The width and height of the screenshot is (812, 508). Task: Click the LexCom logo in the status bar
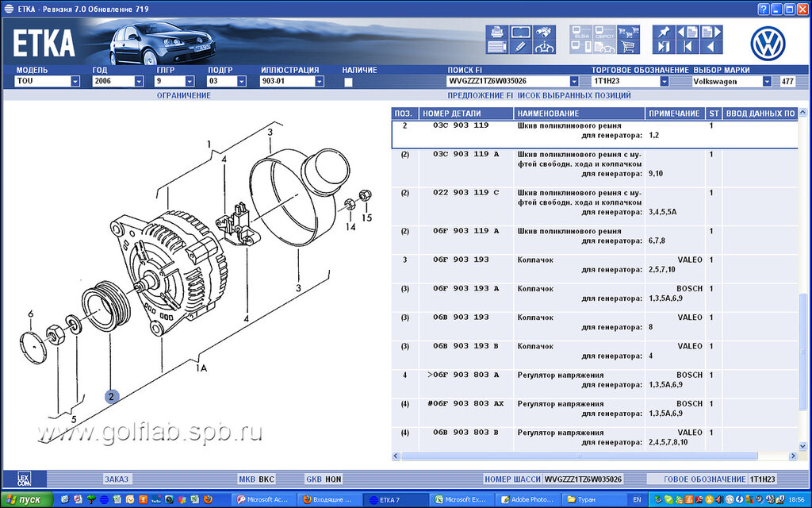click(25, 479)
